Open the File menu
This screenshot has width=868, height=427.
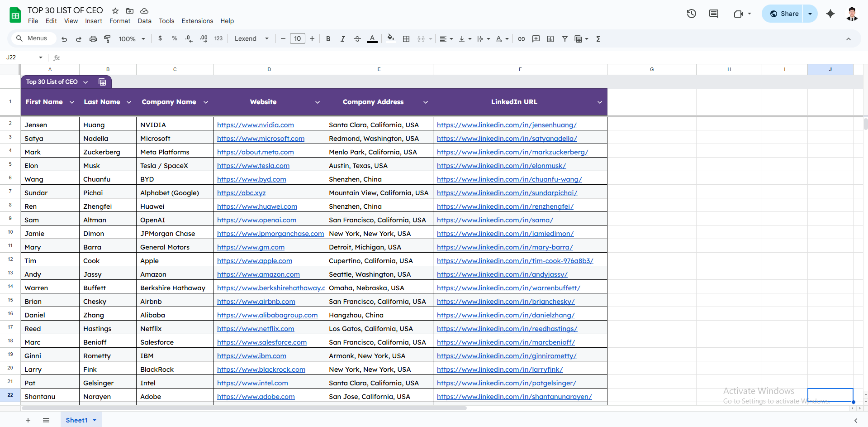tap(33, 21)
